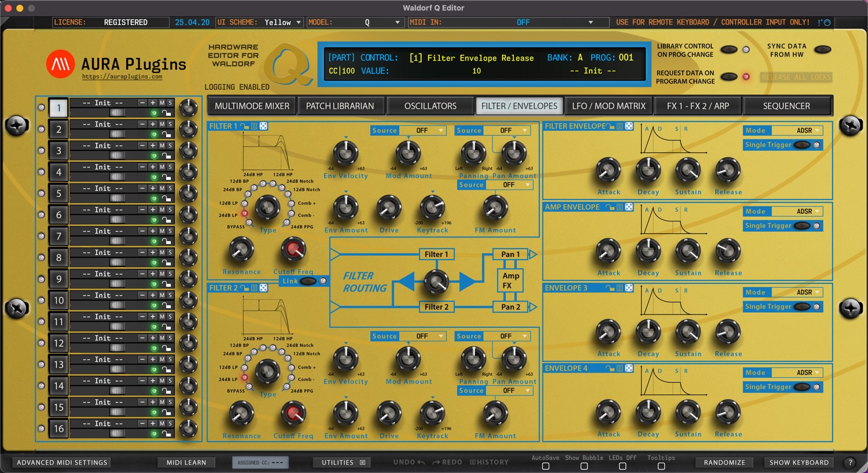Viewport: 868px width, 473px height.
Task: Mute part 1 with the M button
Action: click(162, 102)
